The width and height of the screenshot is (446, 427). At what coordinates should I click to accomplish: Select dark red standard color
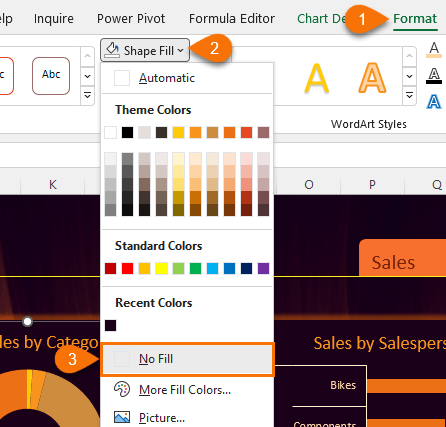[x=110, y=268]
